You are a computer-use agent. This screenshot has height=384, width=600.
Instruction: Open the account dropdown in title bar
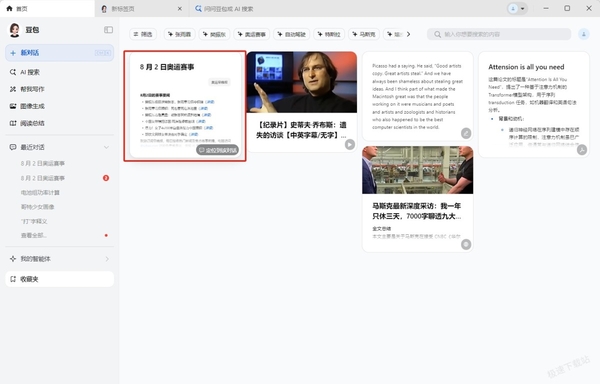[517, 8]
